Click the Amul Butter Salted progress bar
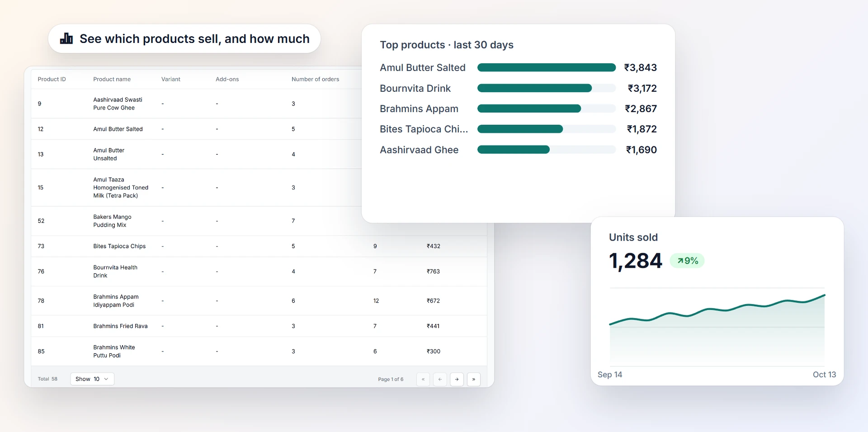 click(547, 67)
